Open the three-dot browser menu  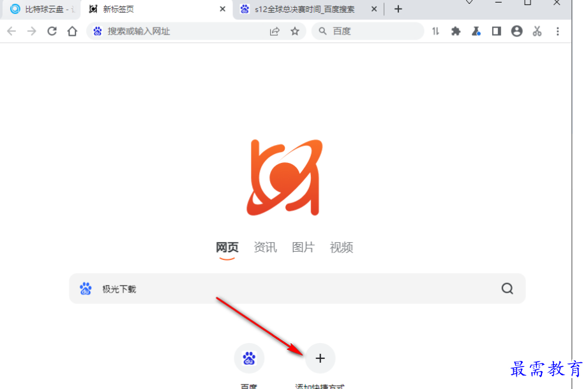[x=557, y=31]
